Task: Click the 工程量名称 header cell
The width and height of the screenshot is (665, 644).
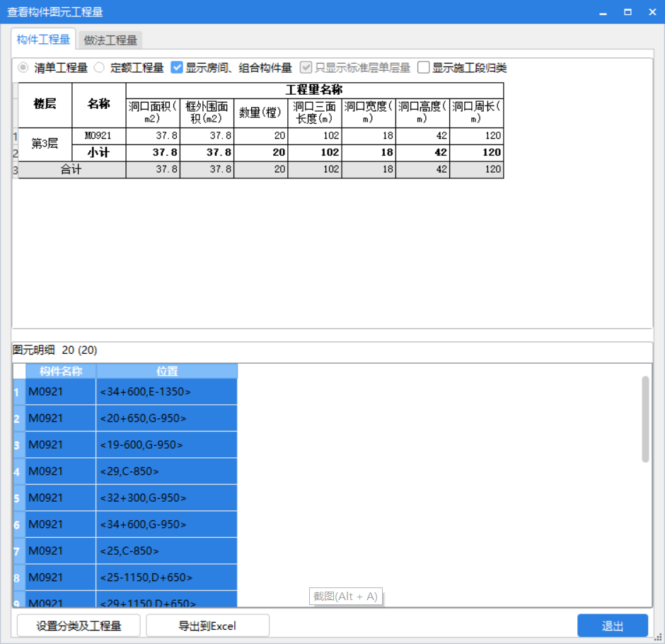Action: click(315, 91)
